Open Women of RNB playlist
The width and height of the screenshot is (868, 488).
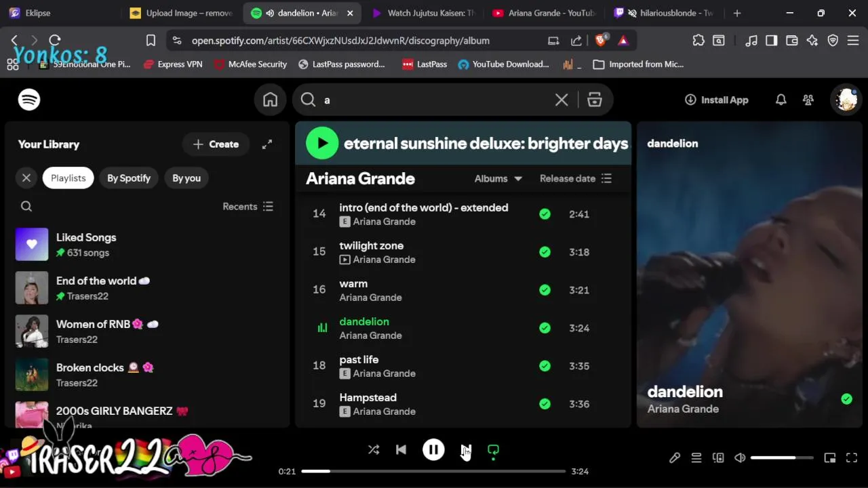(x=148, y=331)
